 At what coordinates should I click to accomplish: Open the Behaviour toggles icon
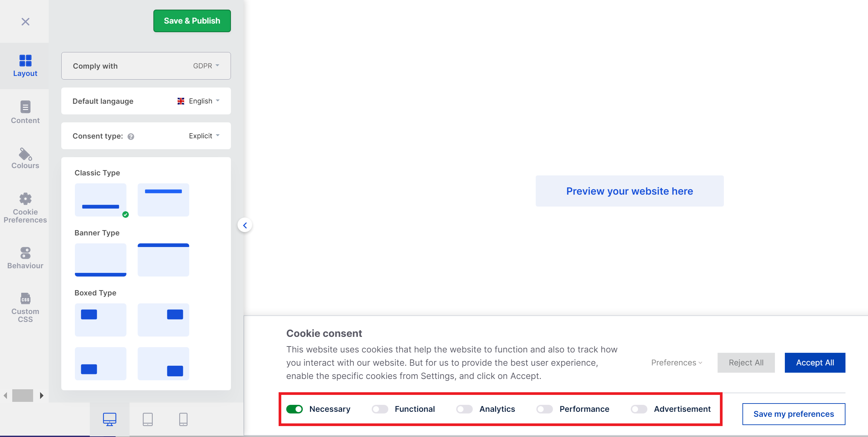[25, 253]
